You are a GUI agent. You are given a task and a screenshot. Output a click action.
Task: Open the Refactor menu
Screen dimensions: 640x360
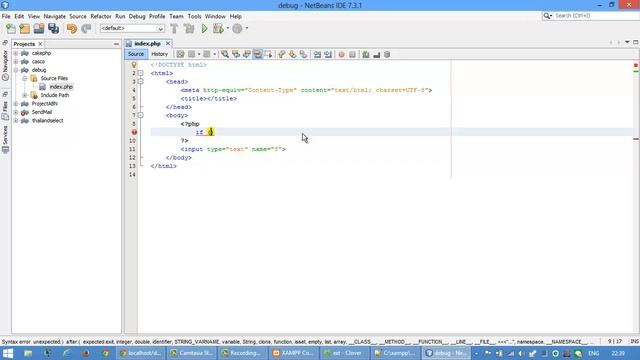point(101,16)
